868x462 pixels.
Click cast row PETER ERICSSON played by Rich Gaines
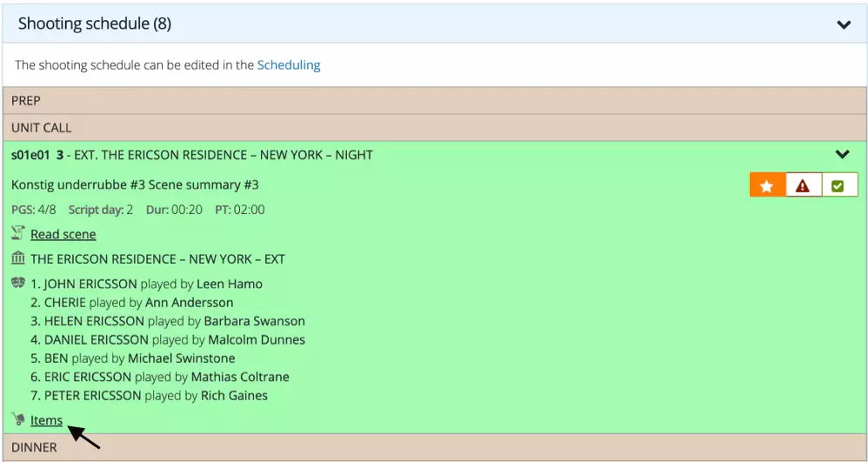[149, 396]
